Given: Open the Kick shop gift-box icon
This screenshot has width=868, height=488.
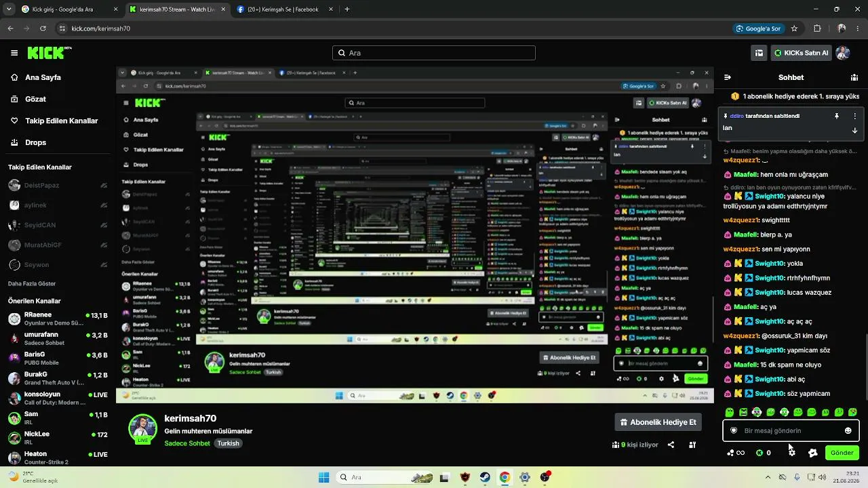Looking at the screenshot, I should click(x=759, y=53).
